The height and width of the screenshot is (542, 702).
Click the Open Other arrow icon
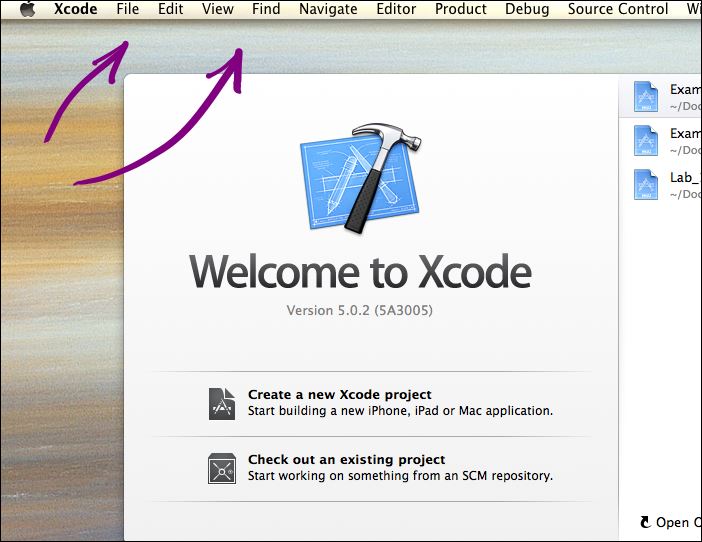tap(645, 522)
